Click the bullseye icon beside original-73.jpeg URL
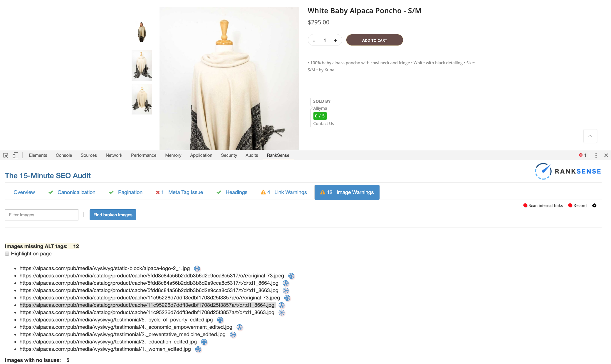The height and width of the screenshot is (364, 611). pyautogui.click(x=291, y=276)
